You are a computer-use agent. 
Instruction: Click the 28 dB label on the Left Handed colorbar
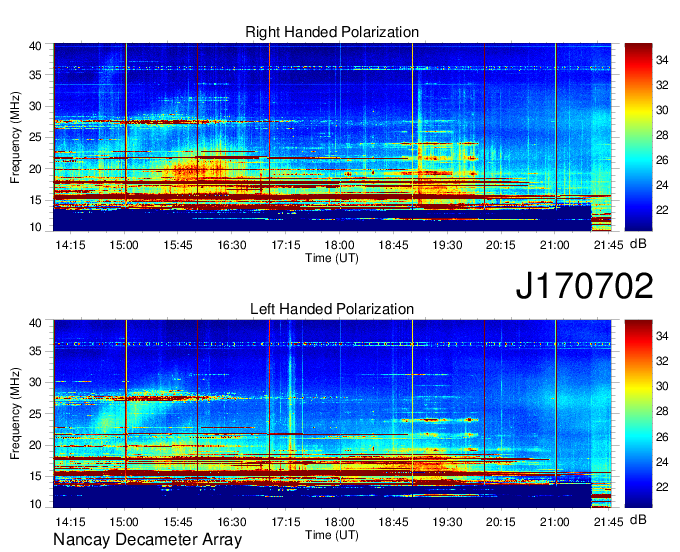pos(662,411)
